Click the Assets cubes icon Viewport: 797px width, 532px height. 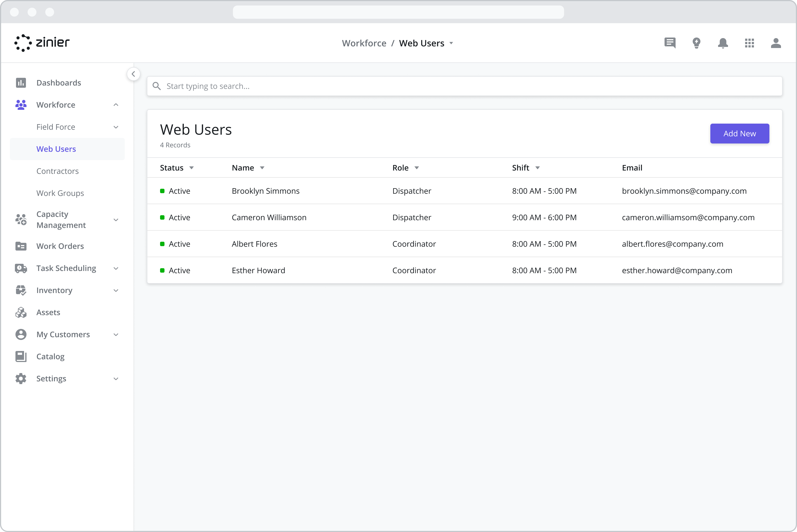[21, 312]
